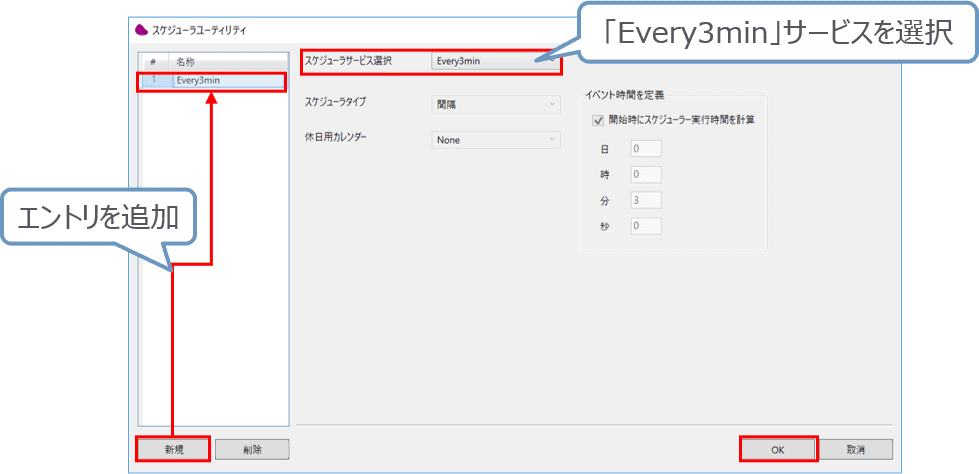Toggle 開始時にスケジューラー実行時間を計算 checkbox
Image resolution: width=979 pixels, height=474 pixels.
598,120
